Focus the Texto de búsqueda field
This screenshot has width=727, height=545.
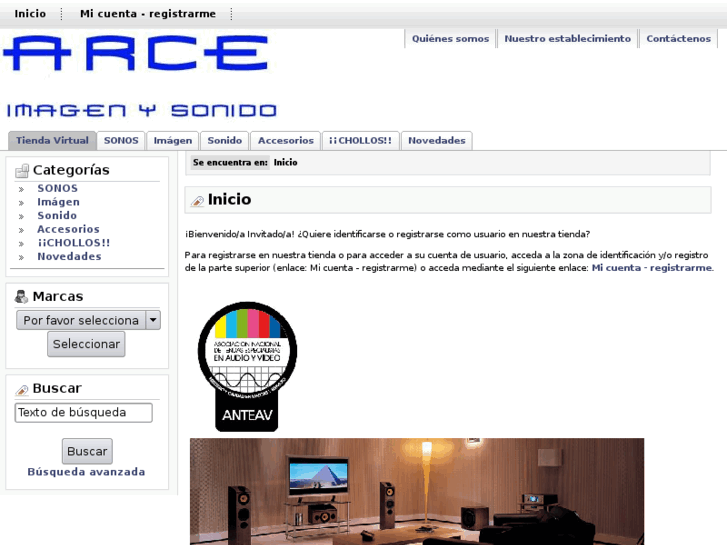click(x=83, y=413)
